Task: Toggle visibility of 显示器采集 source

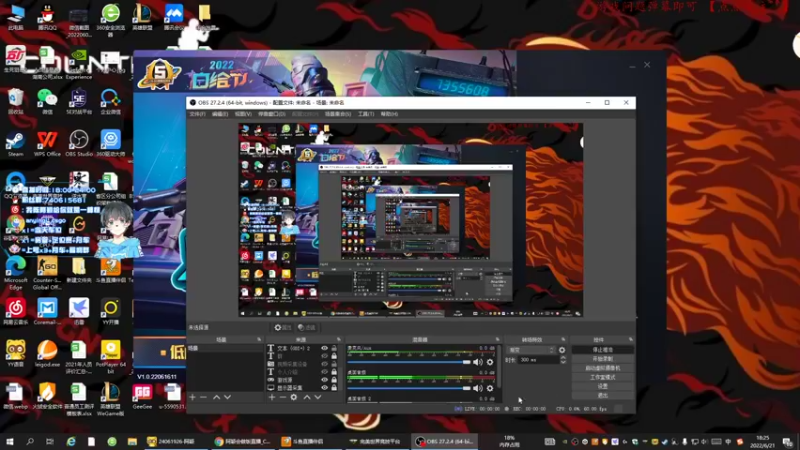Action: (x=324, y=388)
